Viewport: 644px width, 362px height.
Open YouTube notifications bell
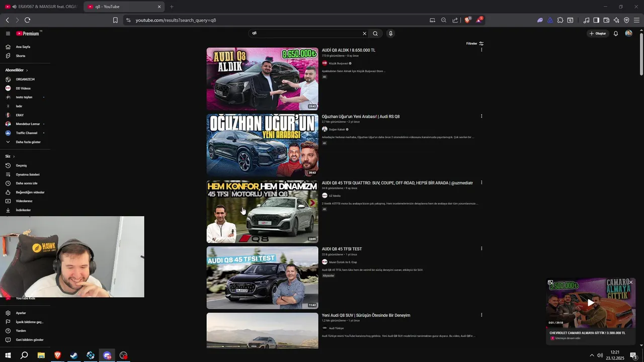[616, 34]
